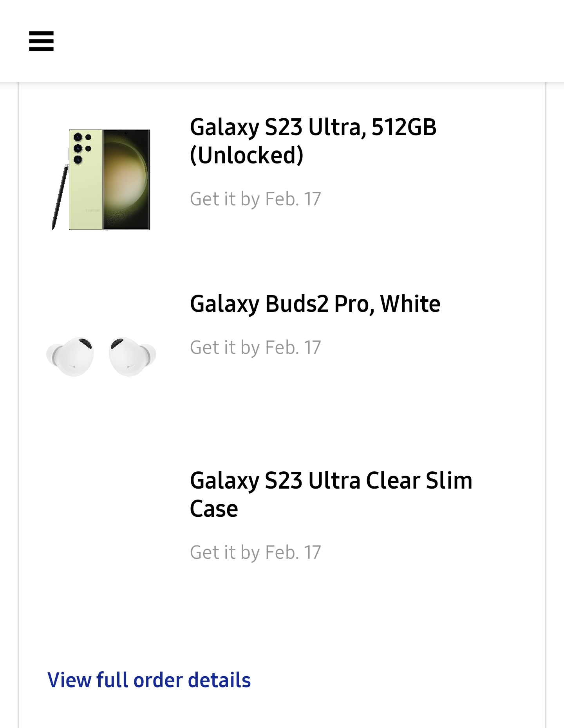The image size is (564, 728).
Task: Tap the green Galaxy S23 Ultra phone image
Action: pyautogui.click(x=101, y=179)
